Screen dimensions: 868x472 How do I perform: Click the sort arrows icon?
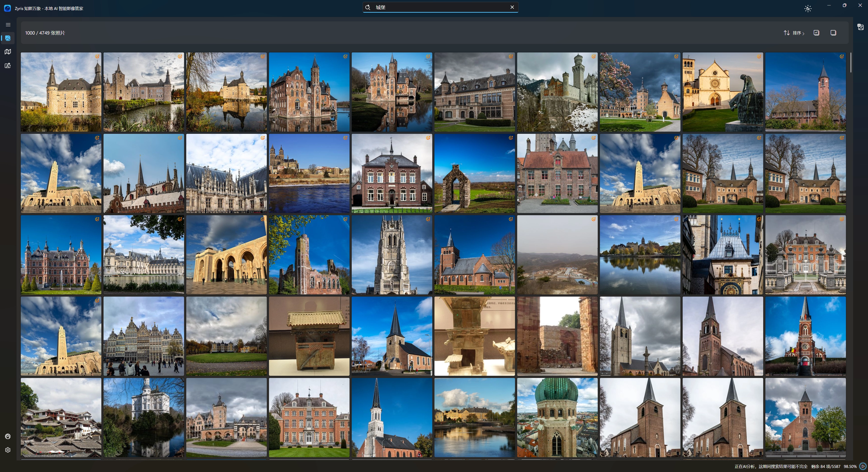point(786,33)
